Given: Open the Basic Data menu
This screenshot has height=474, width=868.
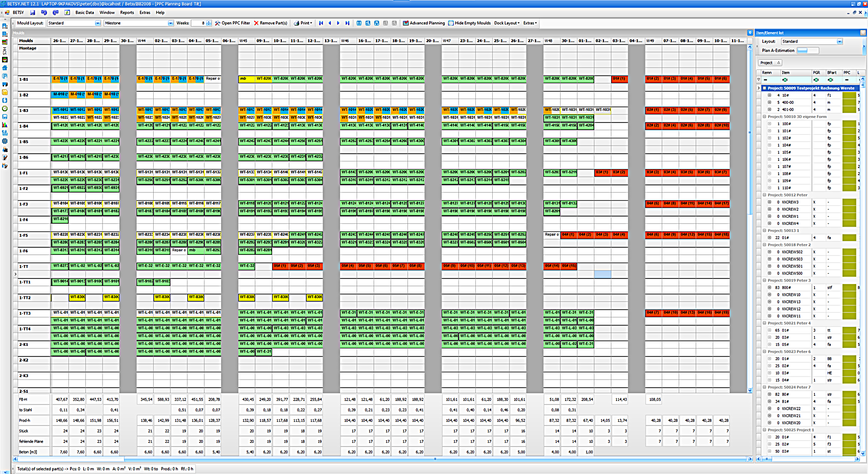Looking at the screenshot, I should pyautogui.click(x=84, y=12).
